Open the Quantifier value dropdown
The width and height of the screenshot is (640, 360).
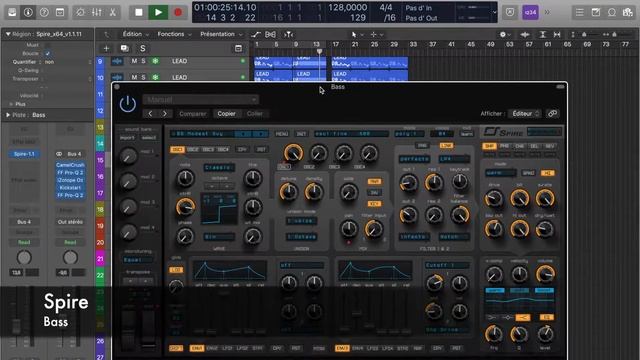(67, 62)
